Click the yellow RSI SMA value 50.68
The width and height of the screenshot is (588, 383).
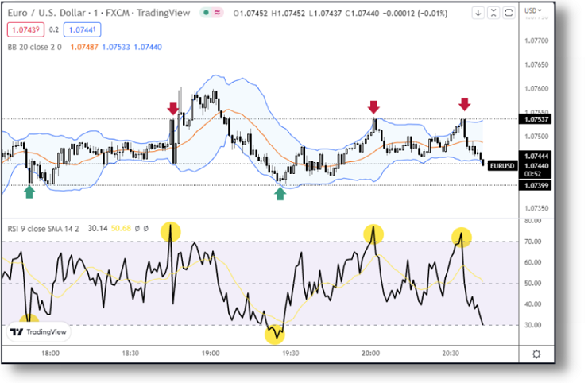[121, 229]
